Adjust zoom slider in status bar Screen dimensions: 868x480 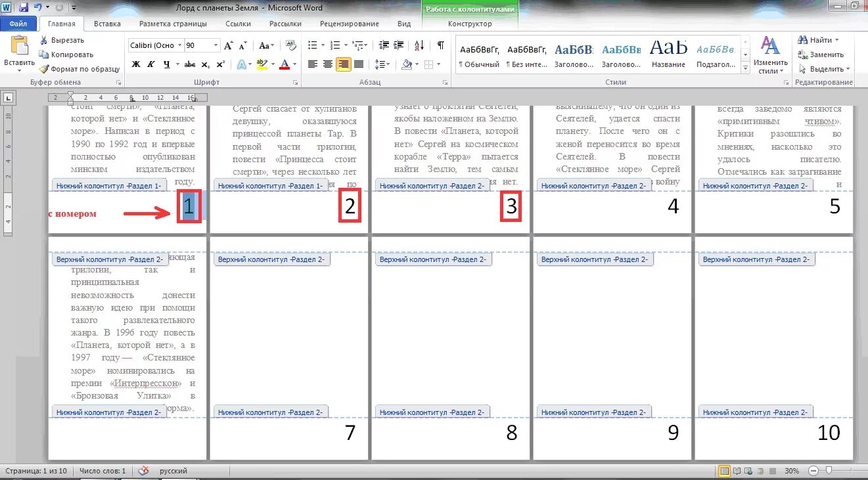pos(829,471)
